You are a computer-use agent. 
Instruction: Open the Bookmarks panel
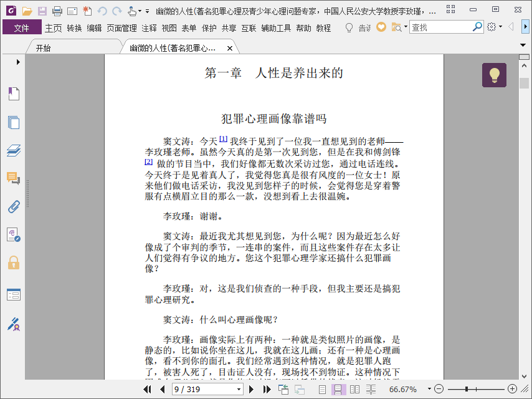pyautogui.click(x=14, y=94)
